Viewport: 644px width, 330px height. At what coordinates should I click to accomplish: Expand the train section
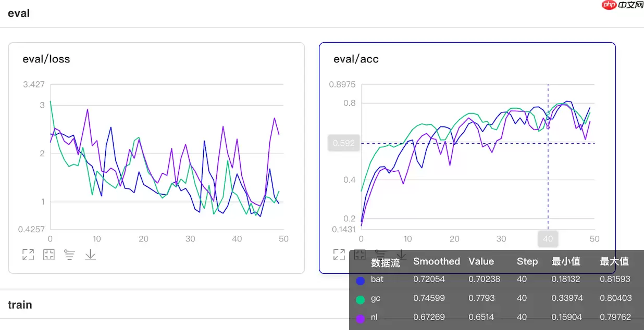click(20, 304)
